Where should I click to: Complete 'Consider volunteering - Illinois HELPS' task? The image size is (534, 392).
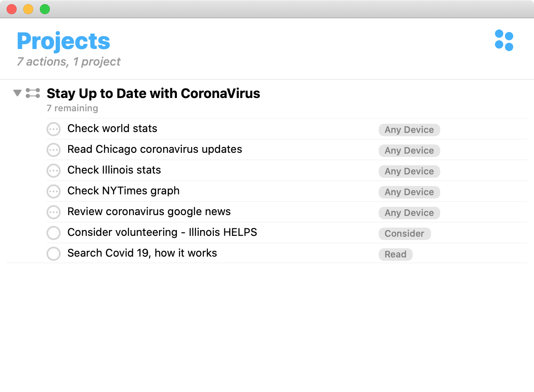[x=54, y=233]
